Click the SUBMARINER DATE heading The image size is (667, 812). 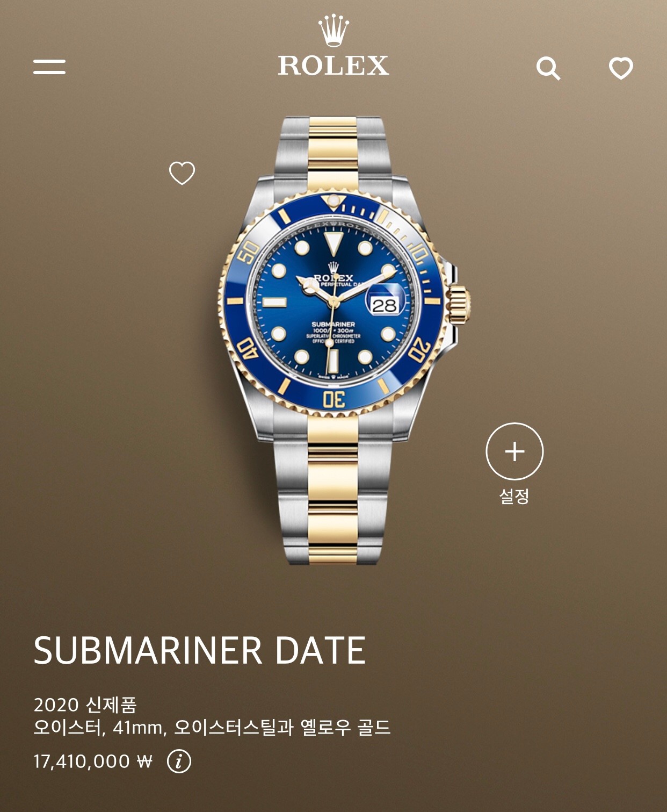[200, 651]
